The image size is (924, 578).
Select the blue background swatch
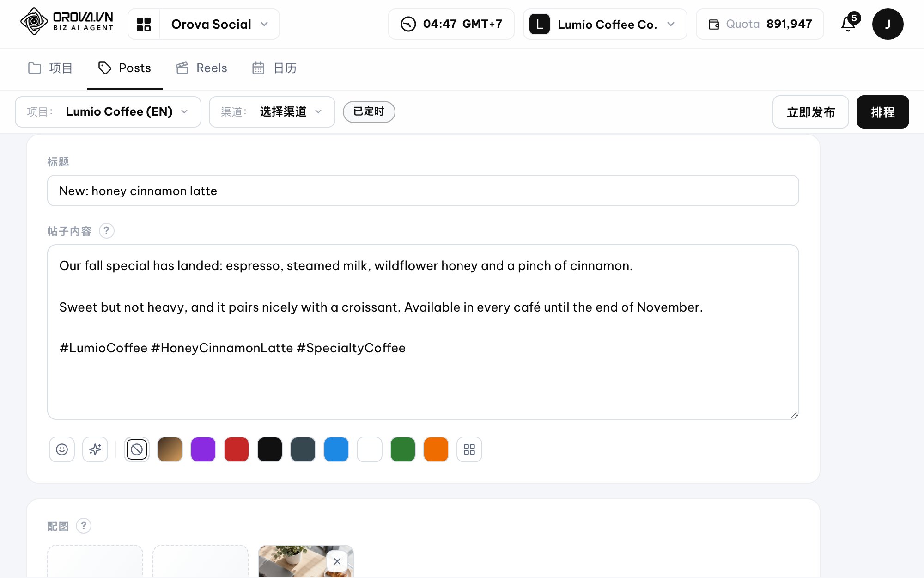point(336,449)
